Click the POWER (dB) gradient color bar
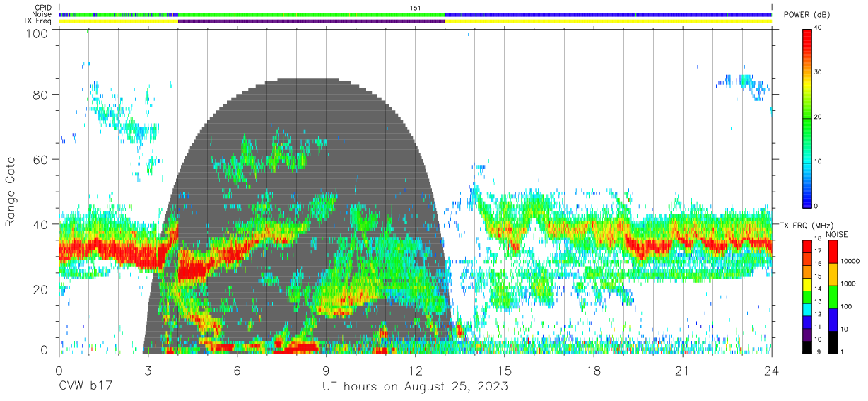This screenshot has height=401, width=868. [808, 117]
